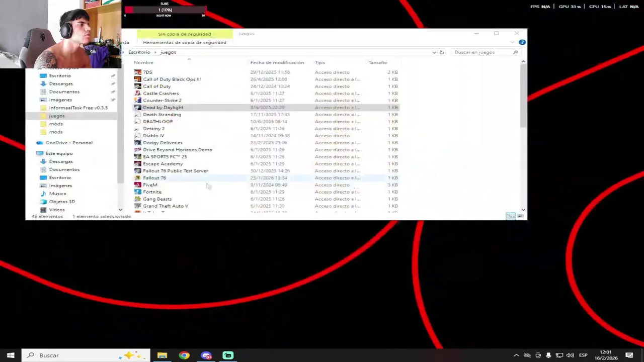
Task: Open the volume control tray icon
Action: [570, 355]
